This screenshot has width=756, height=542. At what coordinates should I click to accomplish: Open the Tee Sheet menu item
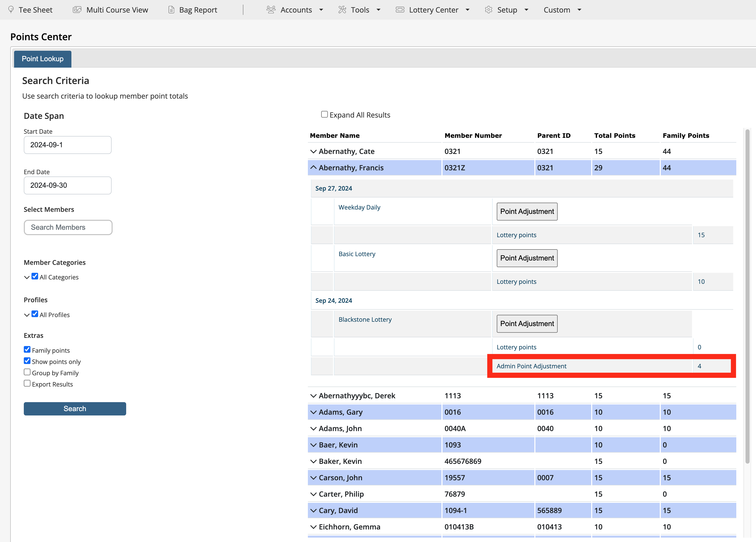(30, 10)
